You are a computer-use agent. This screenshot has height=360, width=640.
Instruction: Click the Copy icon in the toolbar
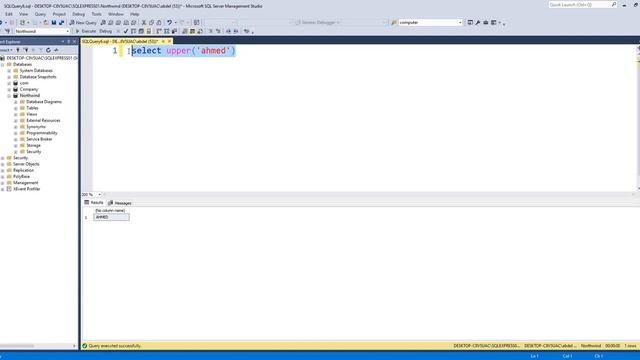click(x=151, y=22)
